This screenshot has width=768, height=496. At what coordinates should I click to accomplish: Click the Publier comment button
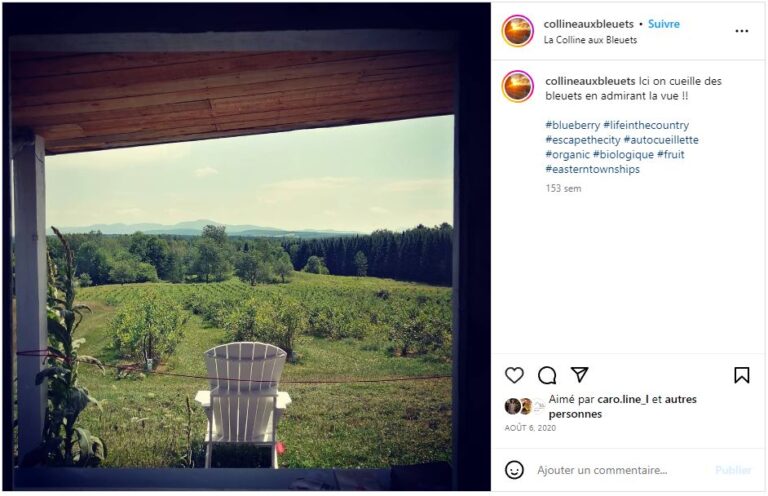733,470
